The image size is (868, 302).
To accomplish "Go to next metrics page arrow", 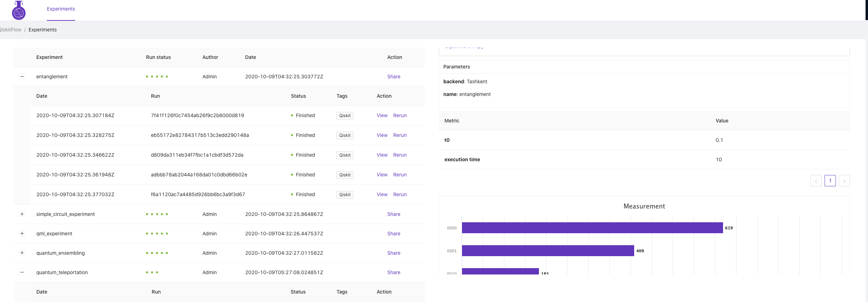I will coord(844,181).
